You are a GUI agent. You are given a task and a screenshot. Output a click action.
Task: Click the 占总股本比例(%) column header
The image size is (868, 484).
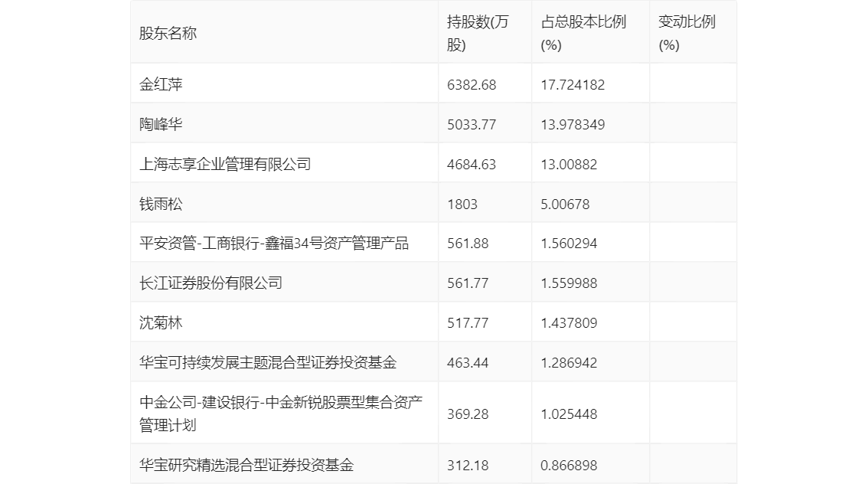click(x=583, y=33)
